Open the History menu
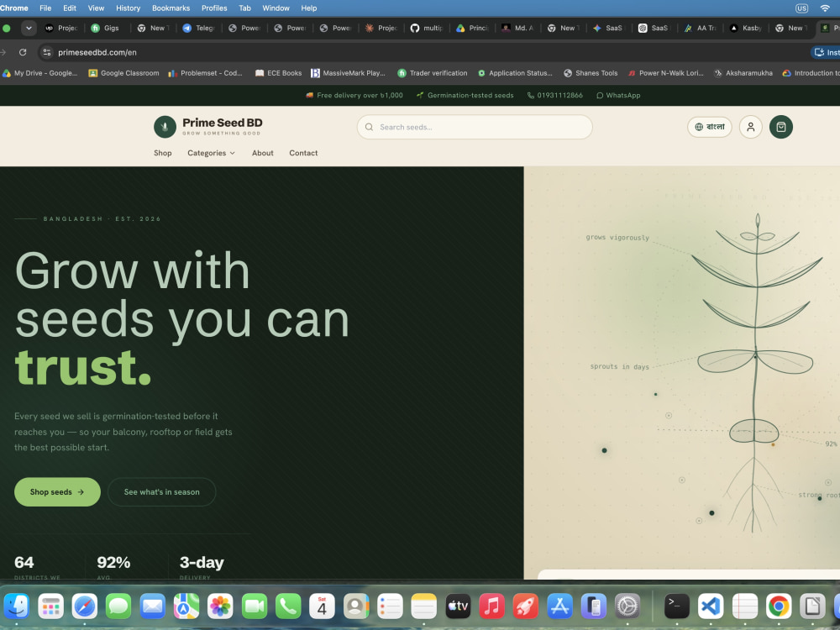Screen dimensions: 840x630 pyautogui.click(x=128, y=8)
